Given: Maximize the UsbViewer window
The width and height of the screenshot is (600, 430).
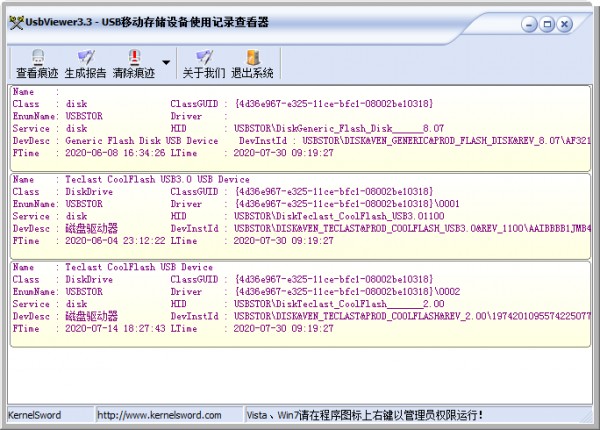Looking at the screenshot, I should point(547,24).
